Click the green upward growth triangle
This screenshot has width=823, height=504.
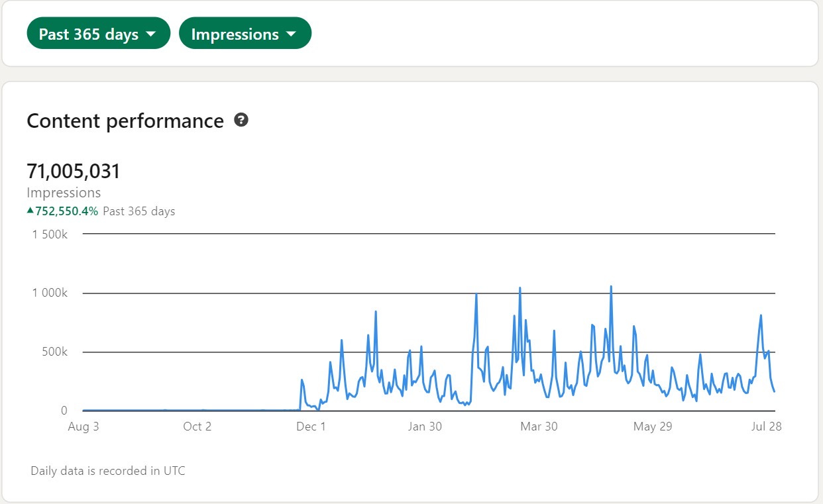tap(30, 211)
